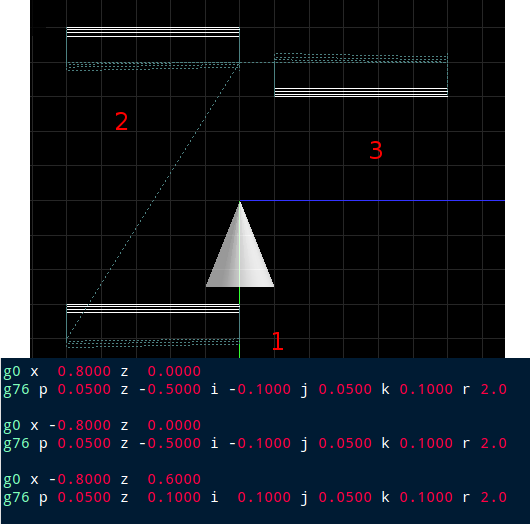Image resolution: width=531 pixels, height=524 pixels.
Task: Click the dotted retract lines near label 1
Action: tap(153, 343)
